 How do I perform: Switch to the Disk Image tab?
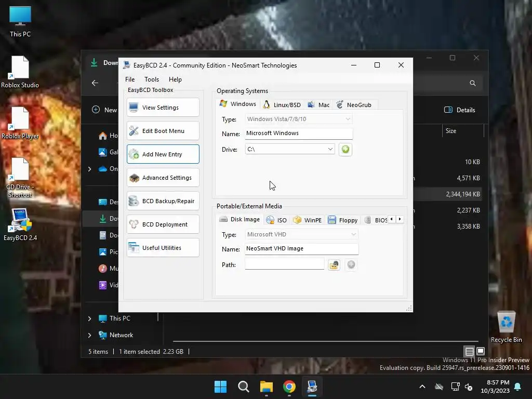point(240,219)
